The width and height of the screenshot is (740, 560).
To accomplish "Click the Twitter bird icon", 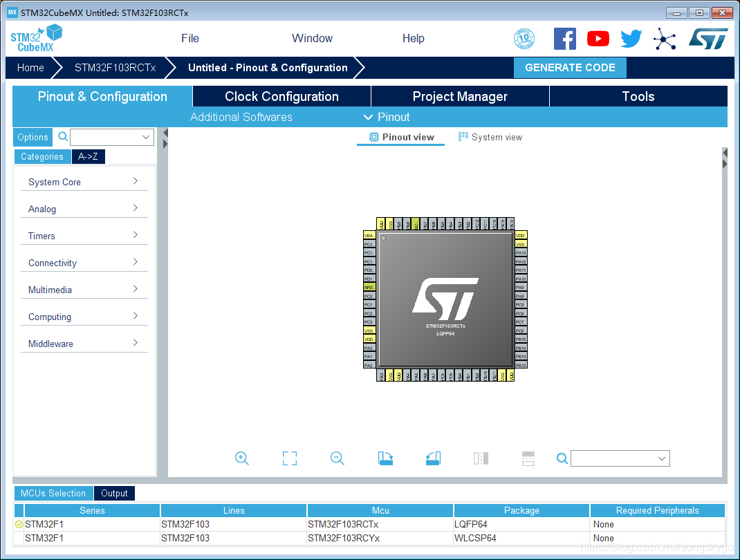I will pyautogui.click(x=631, y=39).
